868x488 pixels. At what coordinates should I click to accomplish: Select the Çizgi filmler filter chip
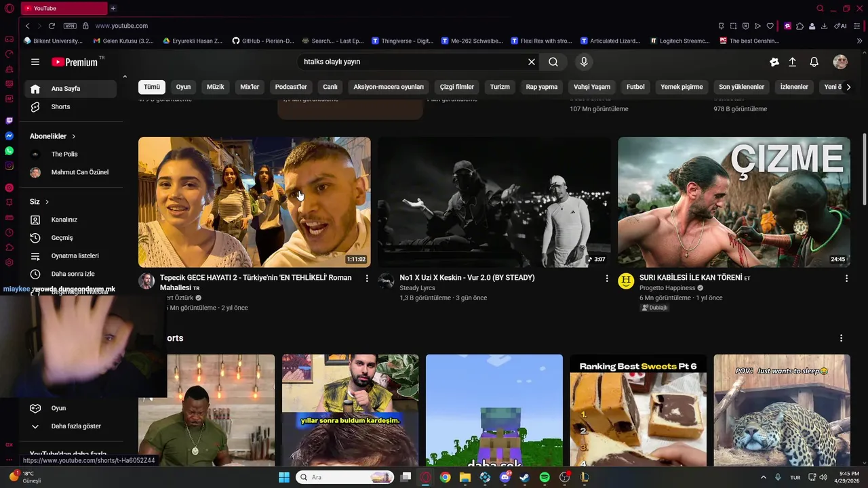point(457,87)
